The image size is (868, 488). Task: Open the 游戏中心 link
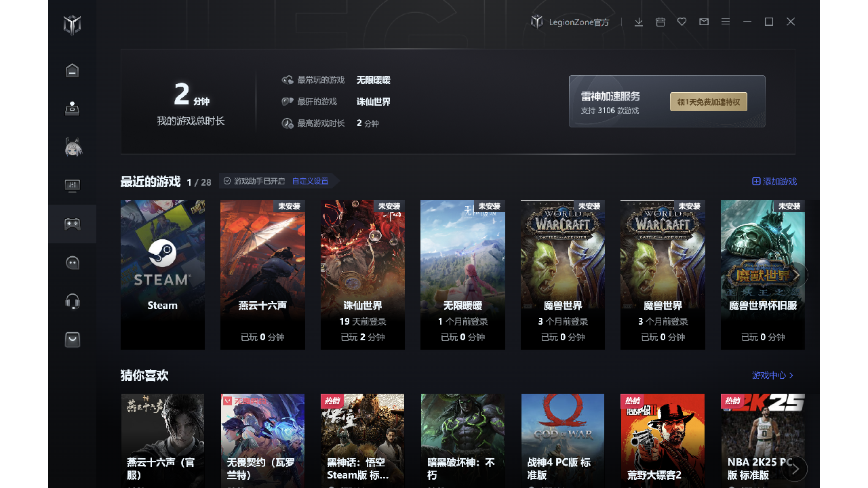point(772,375)
